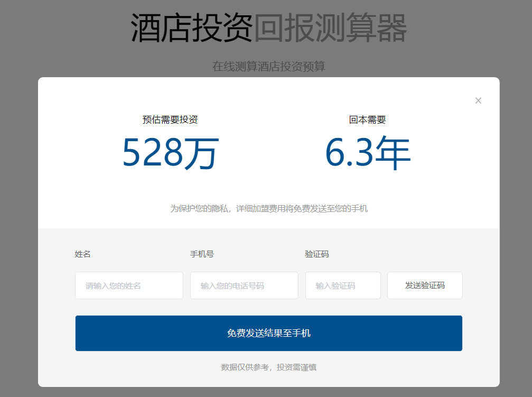Click the 验证码 verification code input field
Image resolution: width=532 pixels, height=397 pixels.
pyautogui.click(x=343, y=285)
